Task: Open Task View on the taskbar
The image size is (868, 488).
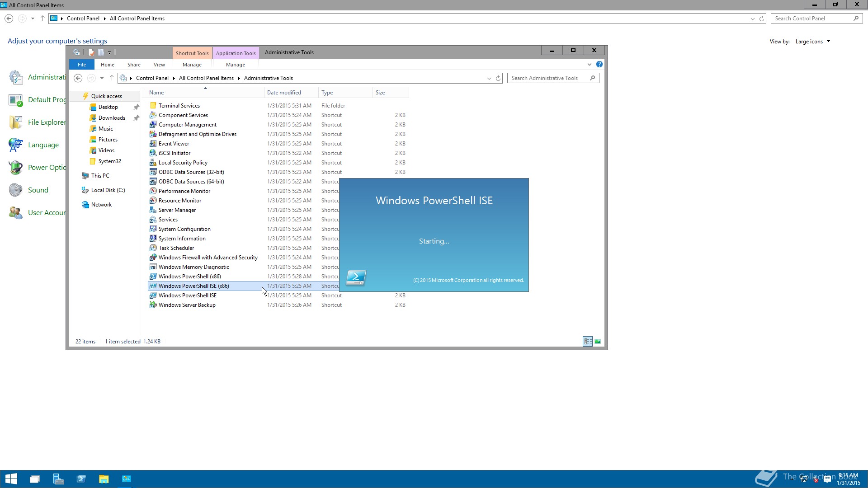Action: pos(35,479)
